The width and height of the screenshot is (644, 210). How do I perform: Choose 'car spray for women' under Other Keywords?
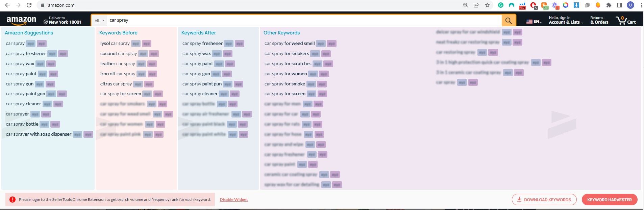(x=286, y=74)
